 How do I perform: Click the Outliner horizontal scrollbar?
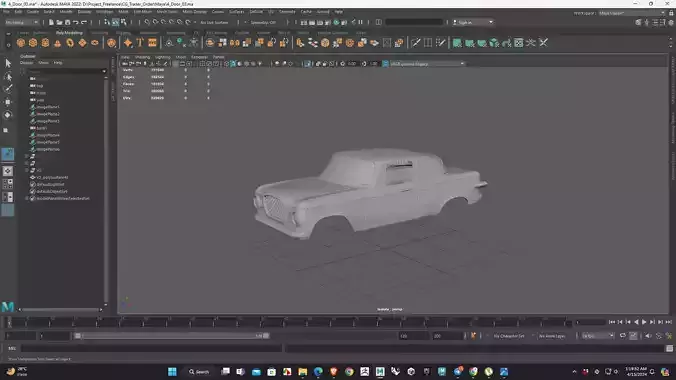60,309
